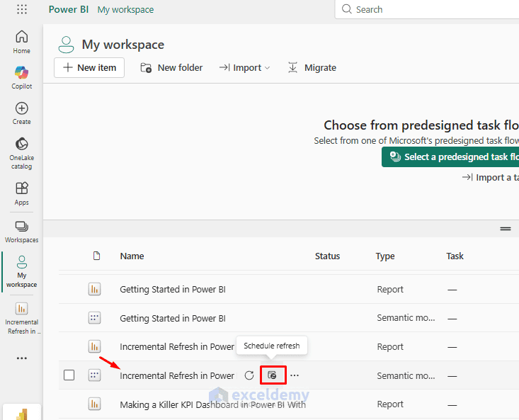Viewport: 519px width, 420px height.
Task: Click the Refresh now icon for Incremental Refresh
Action: coord(249,375)
